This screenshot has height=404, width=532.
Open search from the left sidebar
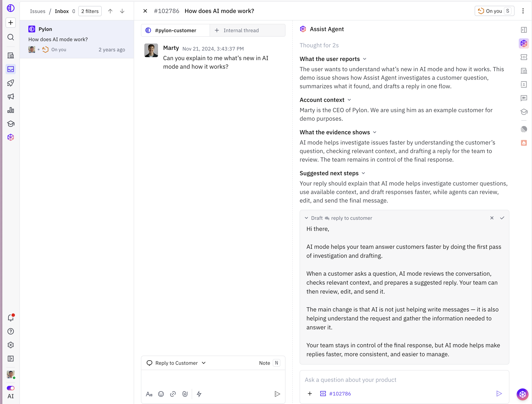pyautogui.click(x=11, y=37)
